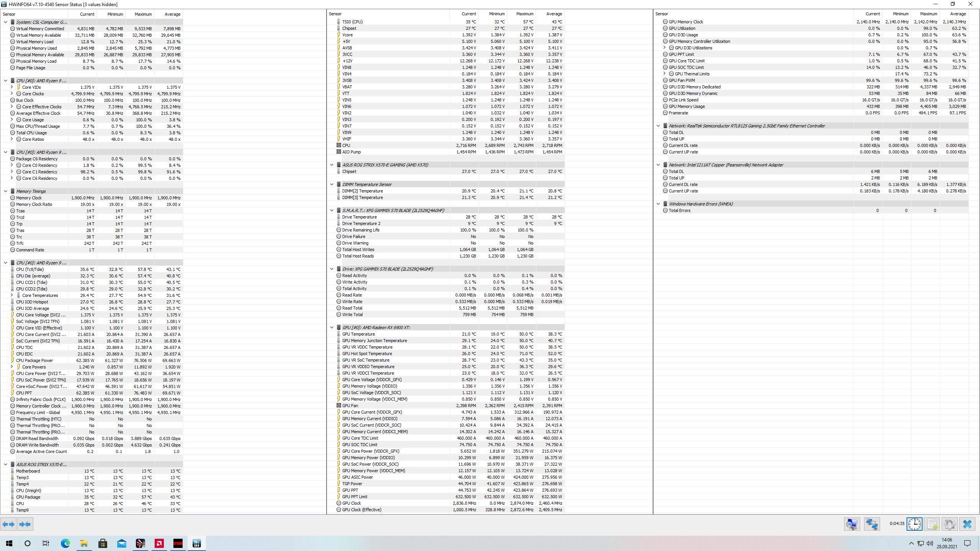Select the DIMM[2] Temperature row
Screen dimensions: 980x551
point(446,191)
